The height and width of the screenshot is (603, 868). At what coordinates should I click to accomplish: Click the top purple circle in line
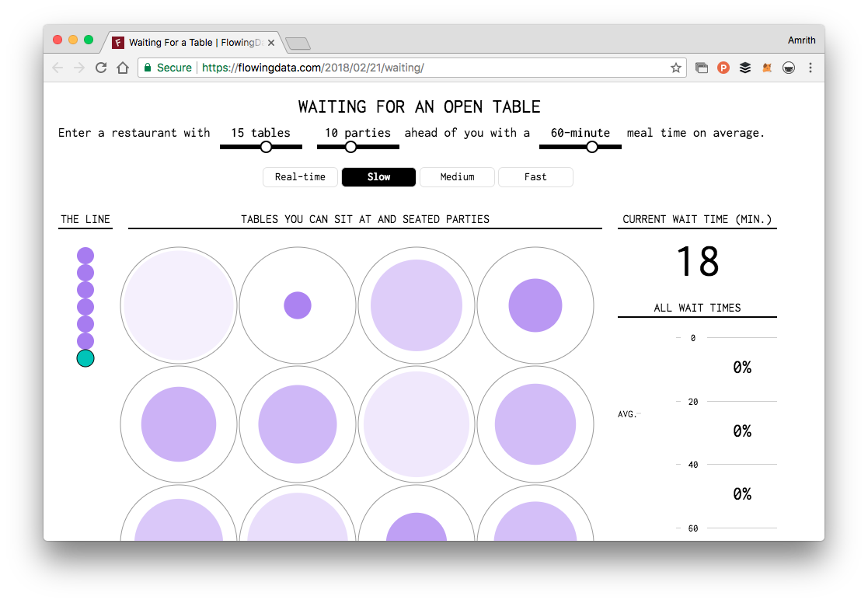pyautogui.click(x=85, y=256)
